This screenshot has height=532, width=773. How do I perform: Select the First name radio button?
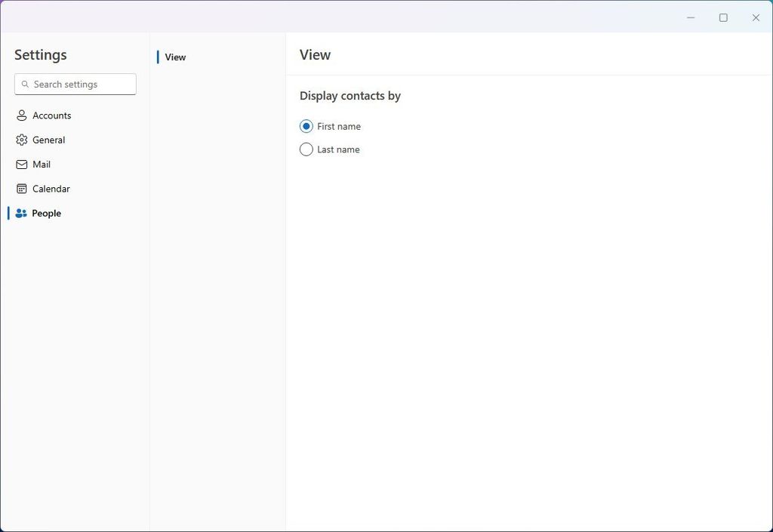click(x=306, y=126)
